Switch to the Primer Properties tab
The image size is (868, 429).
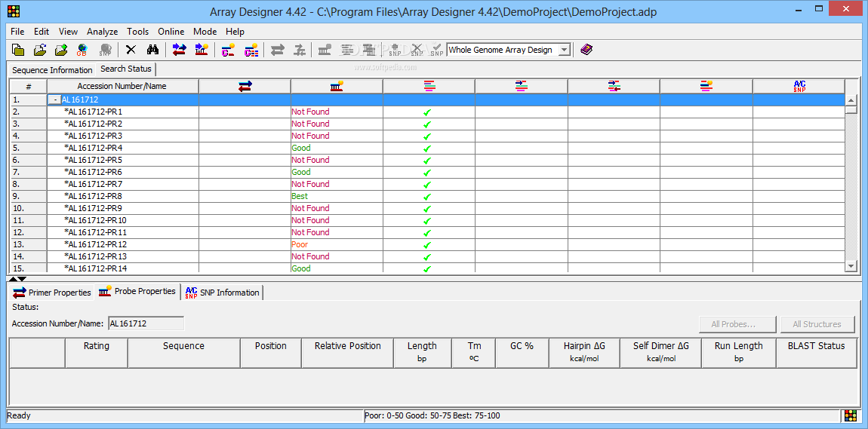coord(52,293)
